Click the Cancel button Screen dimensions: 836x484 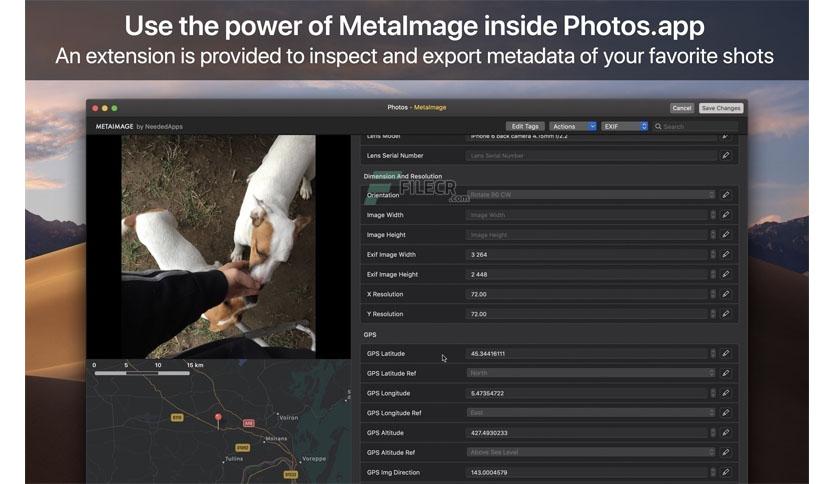[x=682, y=108]
